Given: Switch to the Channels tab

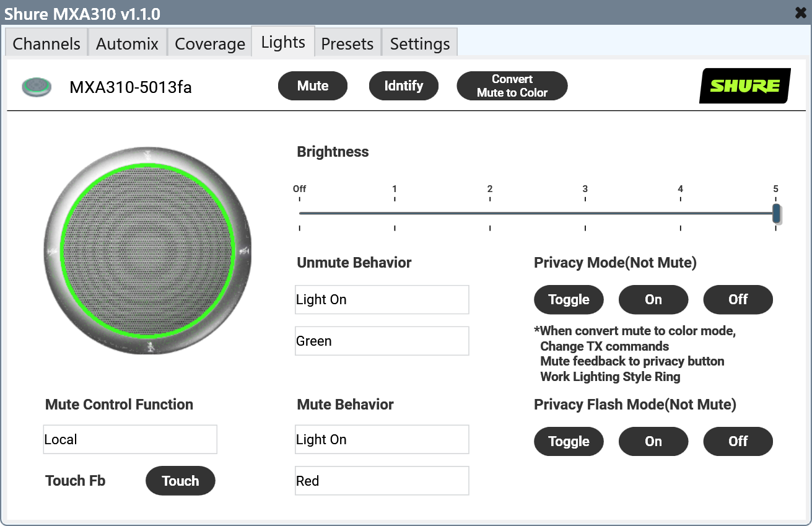Looking at the screenshot, I should pyautogui.click(x=46, y=43).
